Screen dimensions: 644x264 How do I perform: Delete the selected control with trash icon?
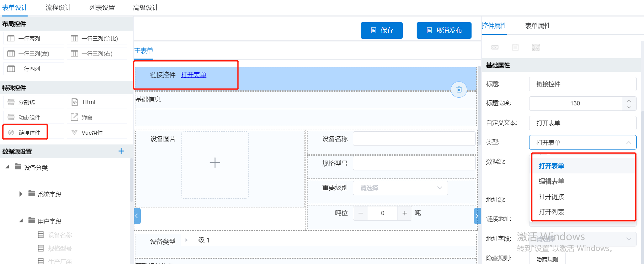tap(459, 90)
